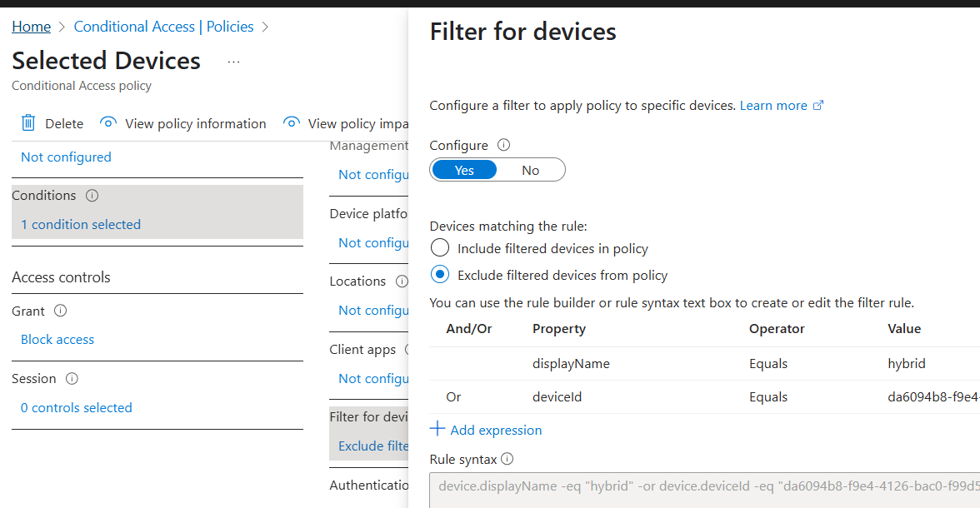
Task: Click Not configured under Client apps
Action: pyautogui.click(x=373, y=378)
